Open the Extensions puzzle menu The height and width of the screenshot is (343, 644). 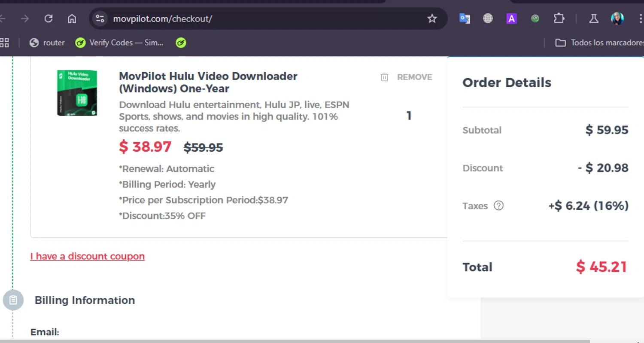tap(559, 18)
